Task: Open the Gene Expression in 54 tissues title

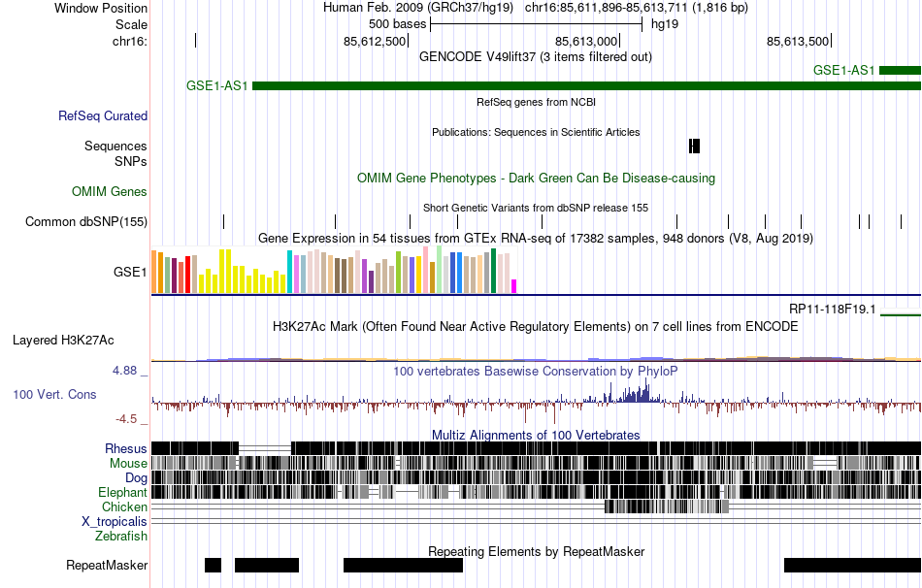Action: click(x=536, y=238)
